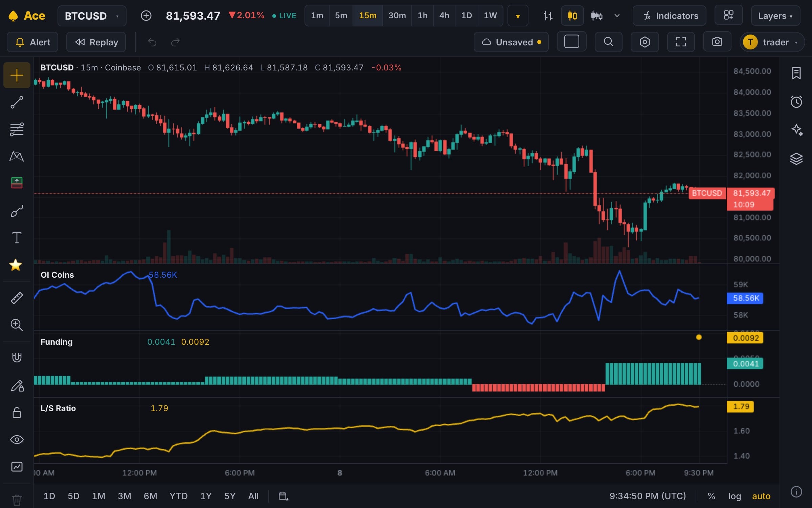Switch to the 4h timeframe
The width and height of the screenshot is (812, 508).
(444, 16)
